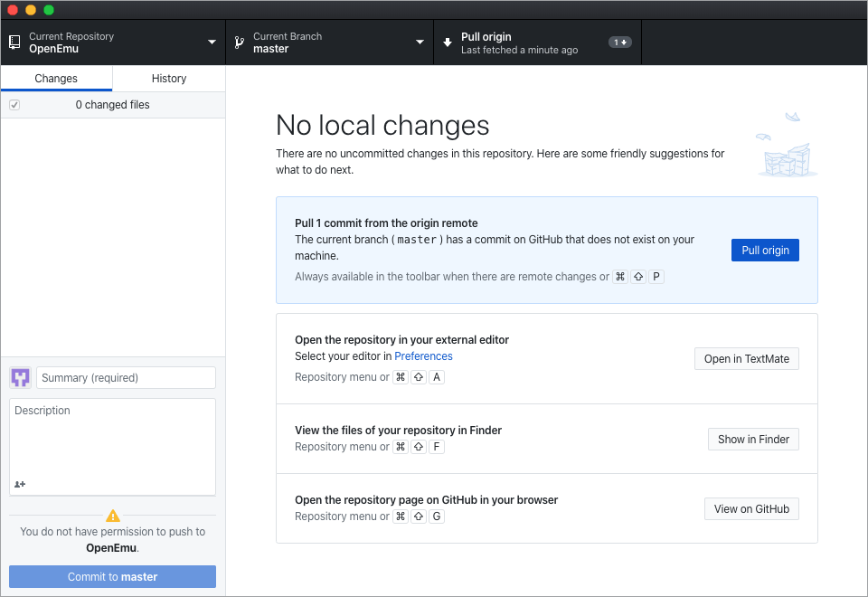Screen dimensions: 868x597
Task: Click the G shortcut key in GitHub suggestion
Action: [437, 516]
